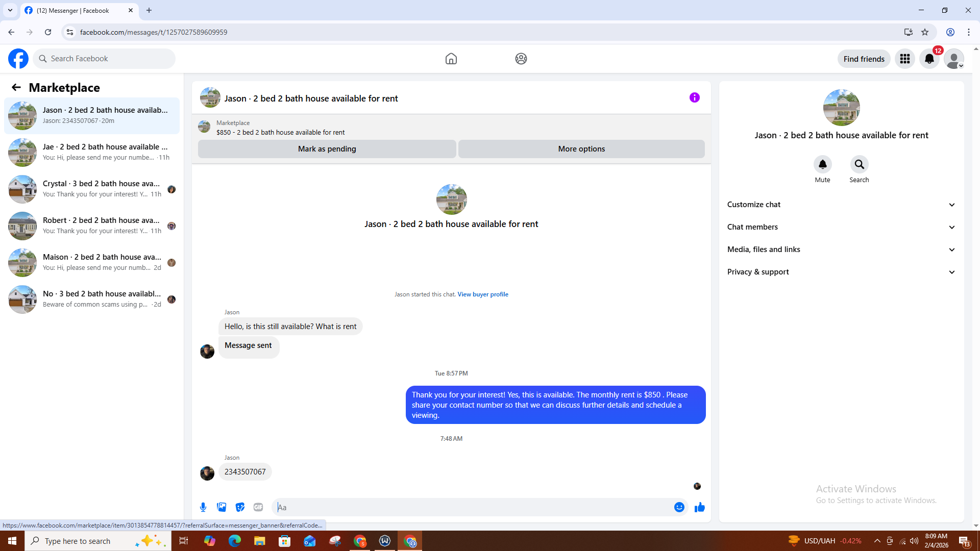Click the purple conversation info icon

(x=694, y=97)
